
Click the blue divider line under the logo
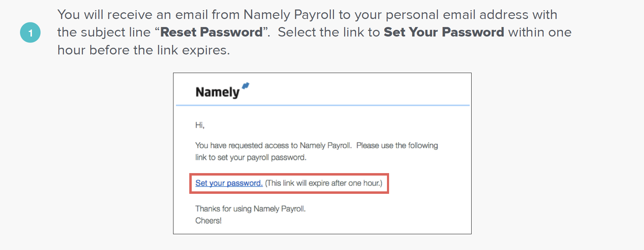322,105
